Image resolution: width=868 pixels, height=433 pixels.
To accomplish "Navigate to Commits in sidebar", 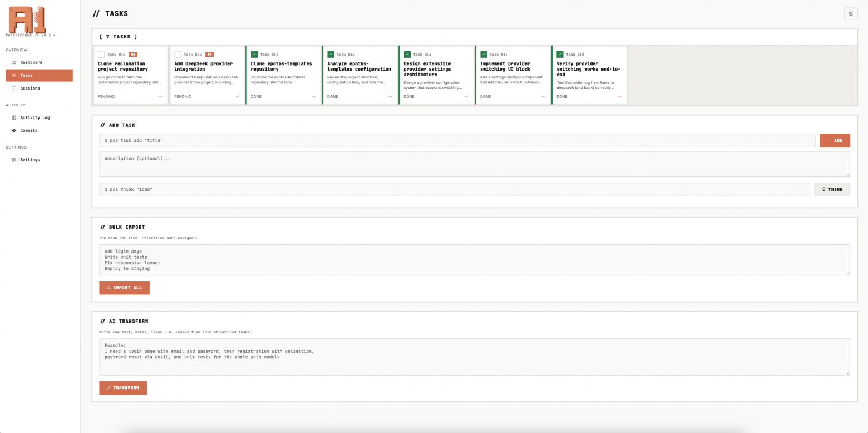I will tap(29, 130).
